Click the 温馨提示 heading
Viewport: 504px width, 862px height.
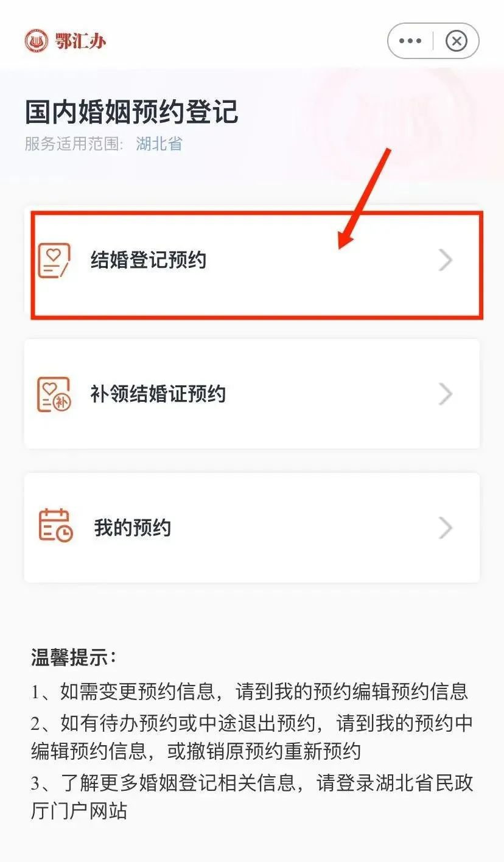(74, 657)
